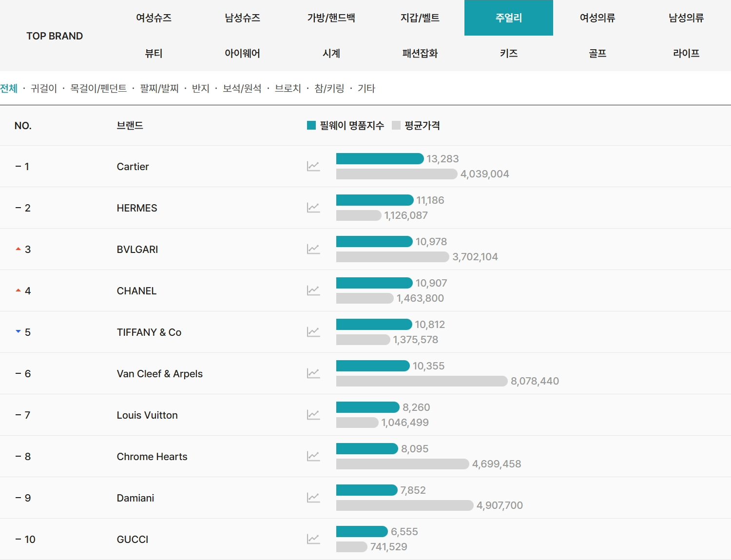Switch to the 지갑/벨트 category tab
Viewport: 731px width, 560px height.
click(420, 18)
